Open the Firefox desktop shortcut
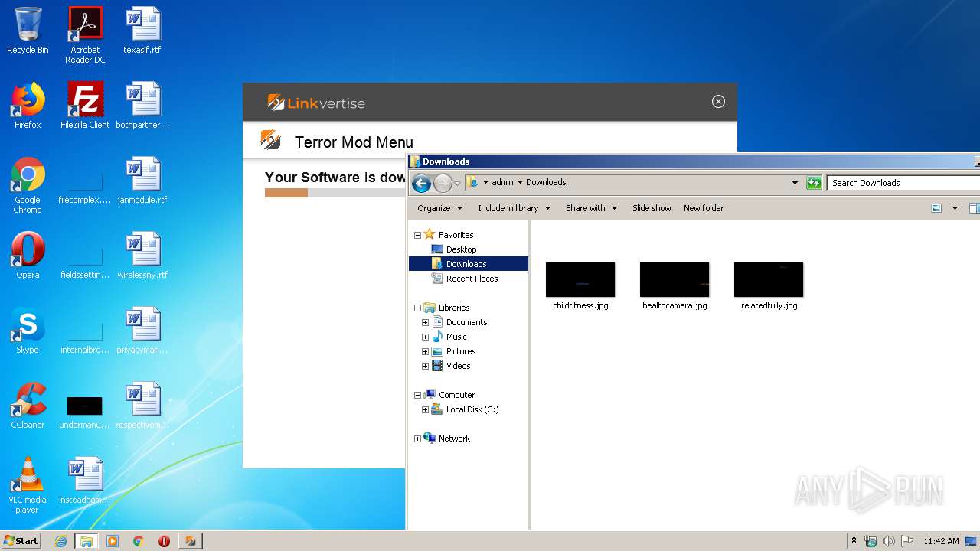980x551 pixels. tap(28, 106)
